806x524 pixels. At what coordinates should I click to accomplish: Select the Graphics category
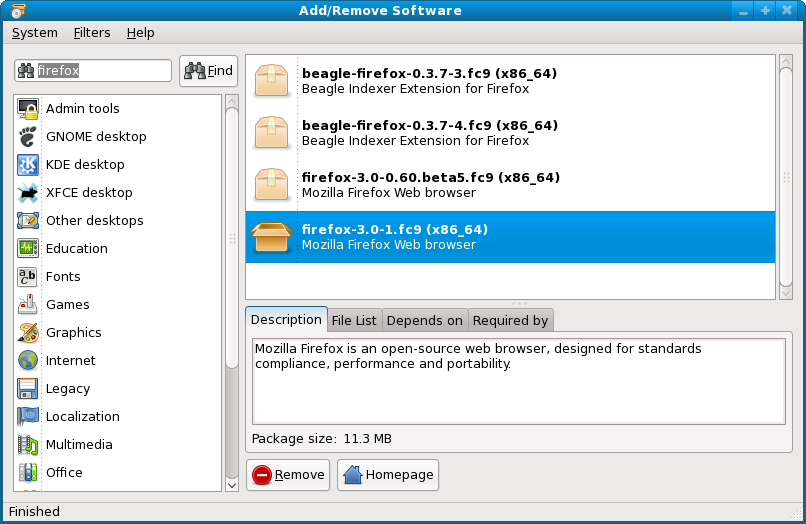[x=118, y=333]
